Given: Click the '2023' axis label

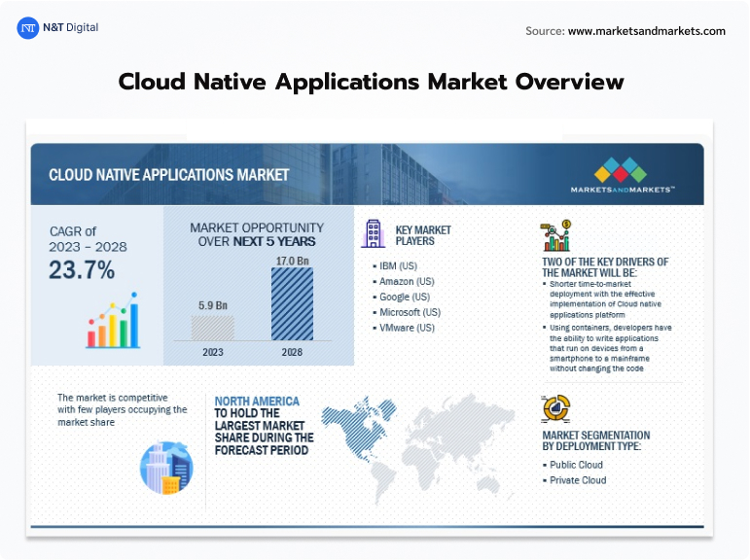Looking at the screenshot, I should (213, 353).
